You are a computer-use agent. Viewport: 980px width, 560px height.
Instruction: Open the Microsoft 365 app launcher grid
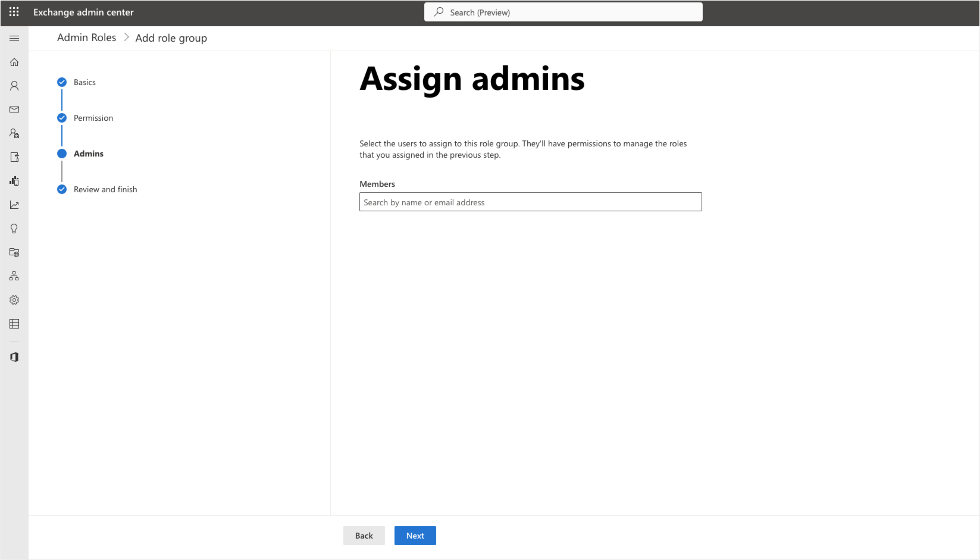pos(14,12)
